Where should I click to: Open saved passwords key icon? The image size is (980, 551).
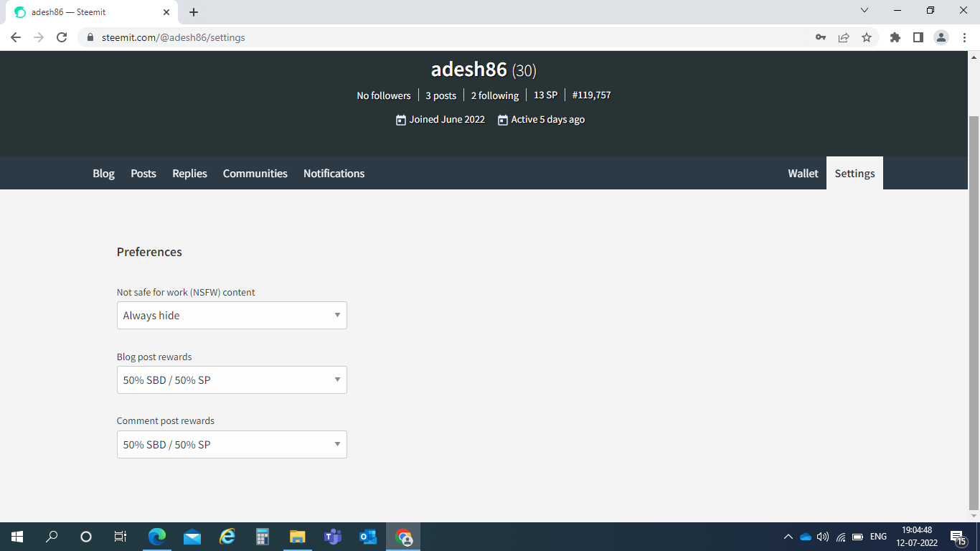pyautogui.click(x=821, y=37)
